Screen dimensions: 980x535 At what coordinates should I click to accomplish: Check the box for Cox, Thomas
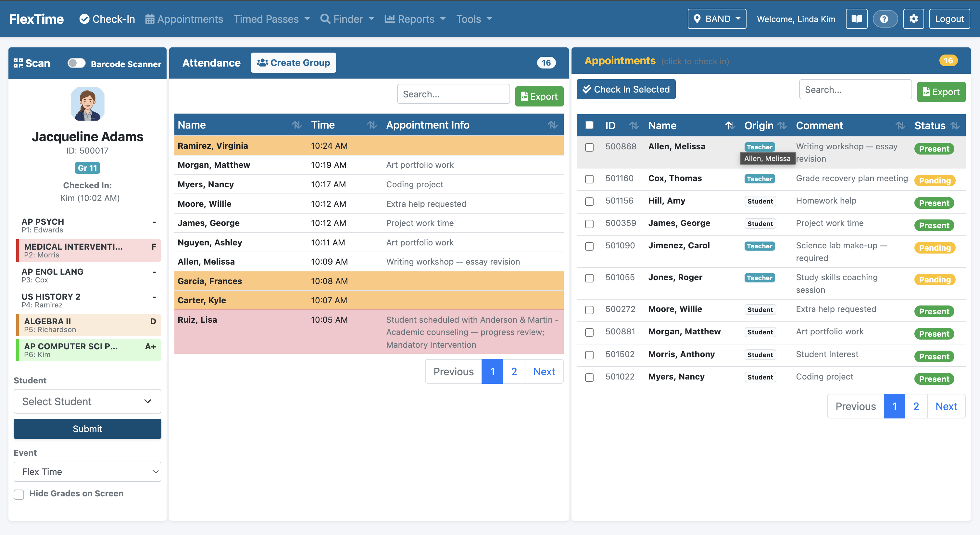coord(589,179)
